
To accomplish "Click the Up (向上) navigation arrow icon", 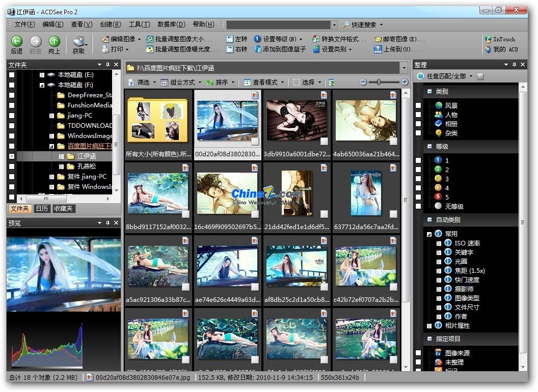I will click(x=54, y=41).
